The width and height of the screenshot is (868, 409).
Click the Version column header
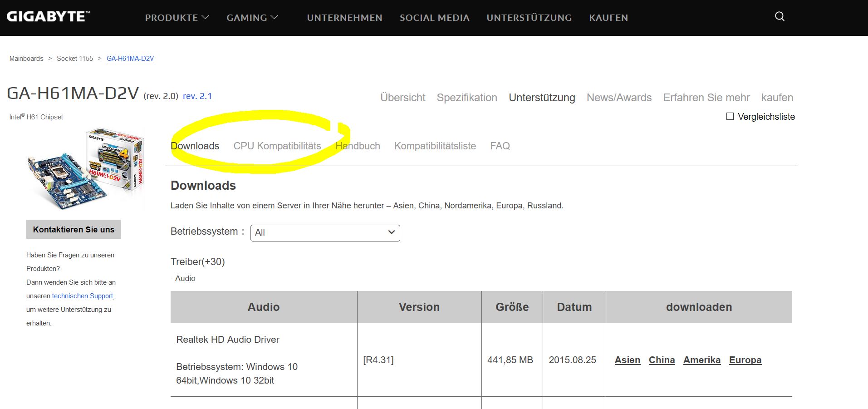[419, 307]
